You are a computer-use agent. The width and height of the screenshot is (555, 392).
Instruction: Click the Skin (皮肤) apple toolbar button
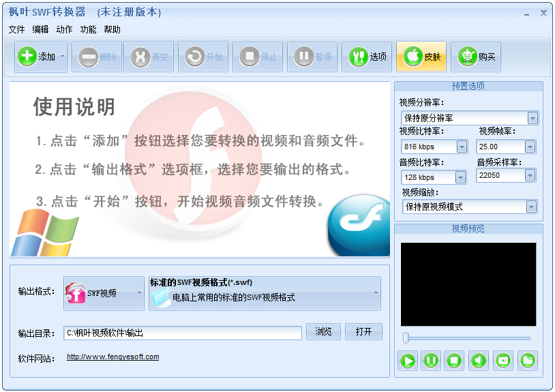tap(421, 57)
